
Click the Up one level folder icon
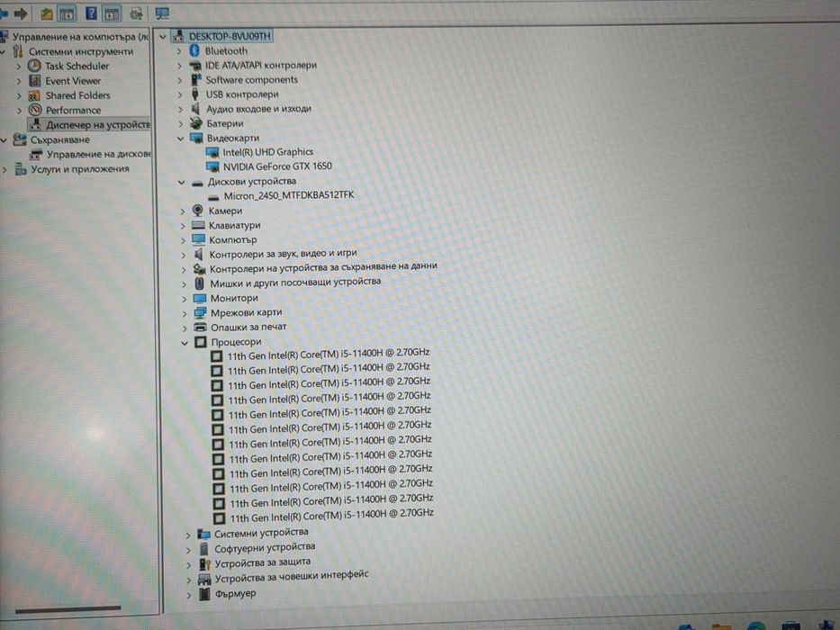point(46,13)
